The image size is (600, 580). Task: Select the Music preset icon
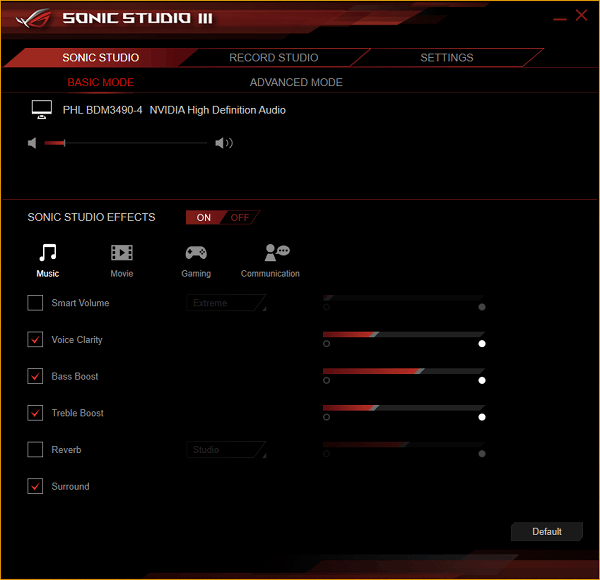48,253
